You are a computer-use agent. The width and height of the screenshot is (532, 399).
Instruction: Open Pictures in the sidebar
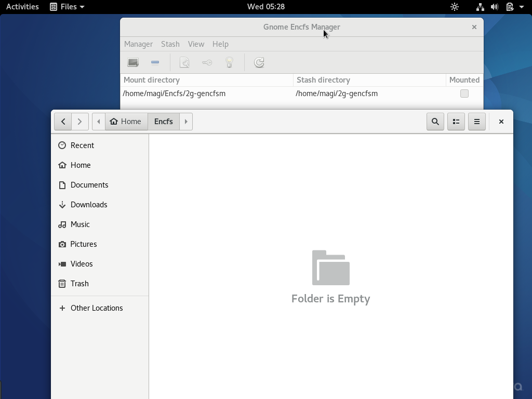pos(100,244)
